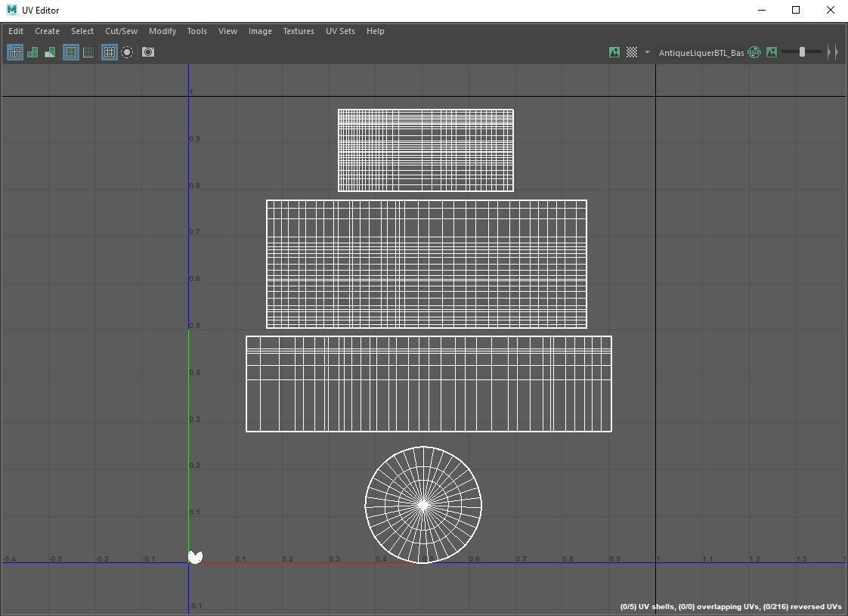Open the UV Sets menu
Image resolution: width=848 pixels, height=616 pixels.
tap(340, 32)
